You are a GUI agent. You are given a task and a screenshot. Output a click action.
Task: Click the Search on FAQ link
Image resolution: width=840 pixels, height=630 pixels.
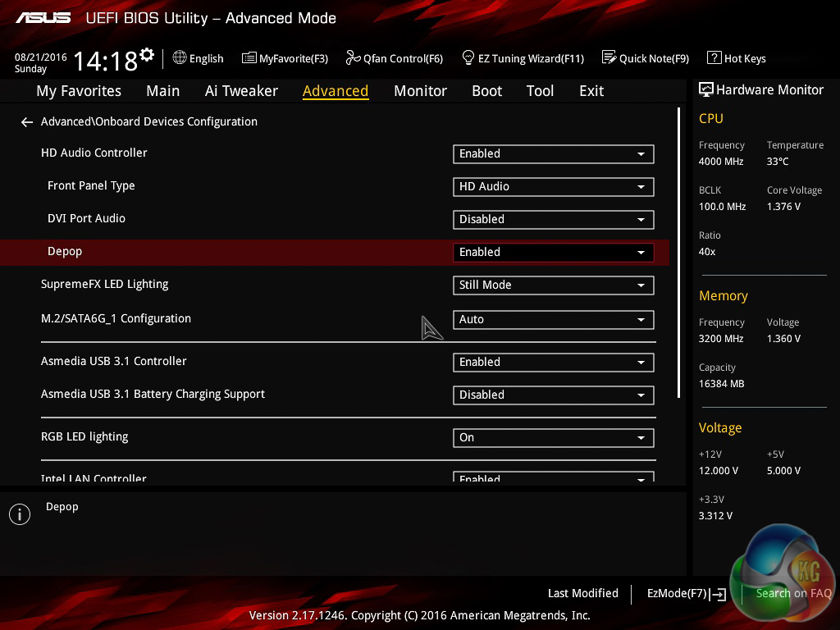point(793,594)
